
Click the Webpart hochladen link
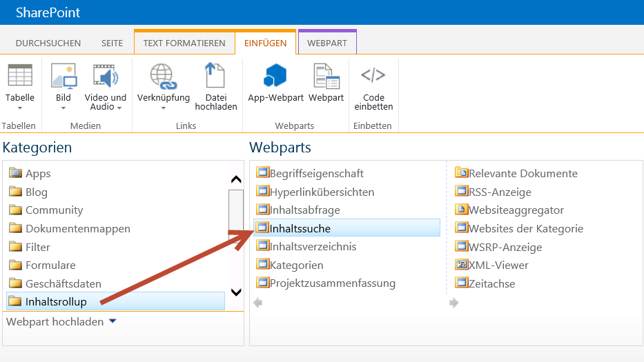point(55,322)
